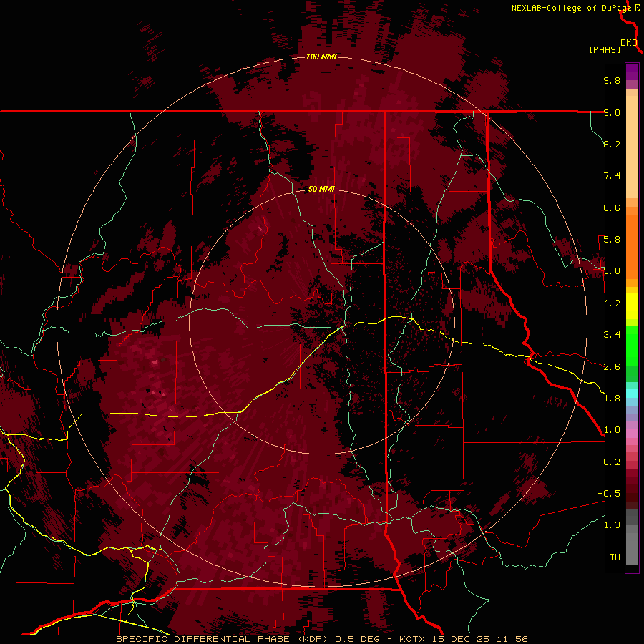Click the 9.8 value on color scale
Image resolution: width=644 pixels, height=644 pixels.
tap(612, 80)
